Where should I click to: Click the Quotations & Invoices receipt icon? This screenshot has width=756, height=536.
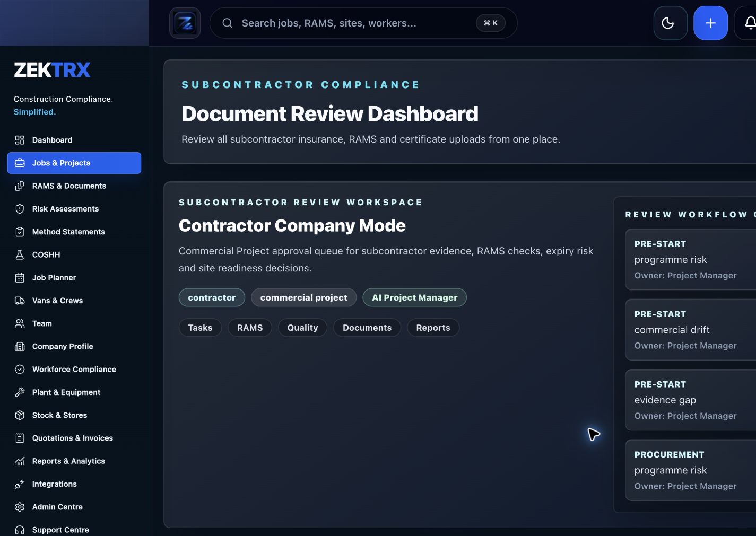click(x=20, y=438)
